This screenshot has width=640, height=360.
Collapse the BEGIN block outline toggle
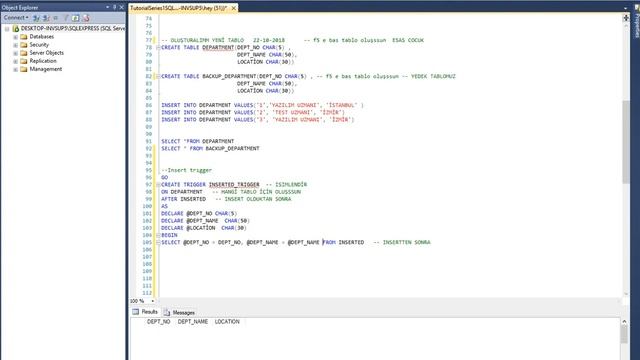(x=158, y=236)
